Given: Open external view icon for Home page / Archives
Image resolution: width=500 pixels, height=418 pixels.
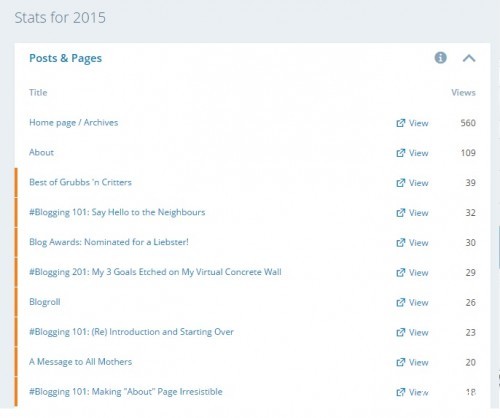Looking at the screenshot, I should click(x=400, y=123).
